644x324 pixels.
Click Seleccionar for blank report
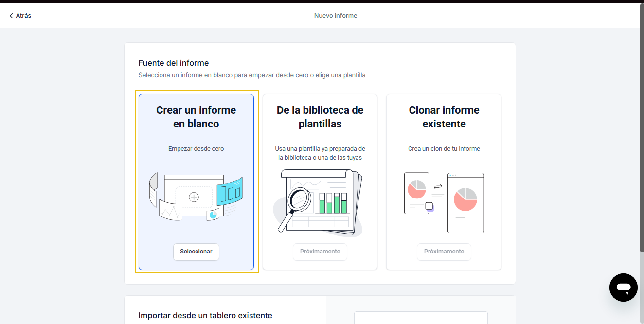196,252
